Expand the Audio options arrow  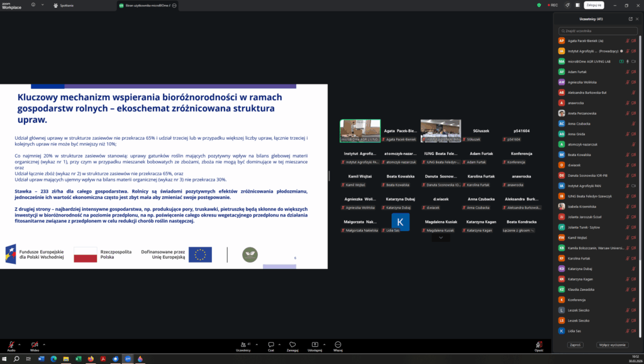point(20,344)
